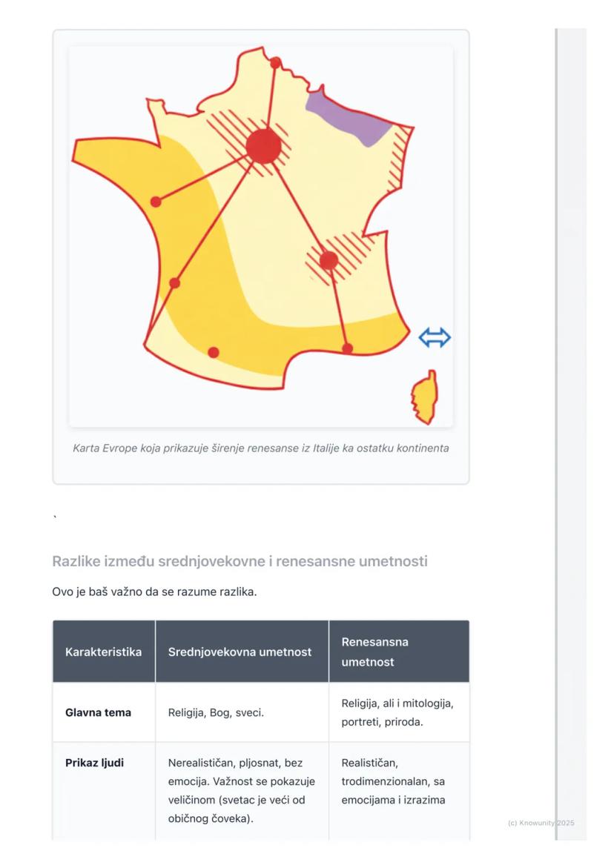The image size is (614, 868).
Task: Click the red dot at the map's northern tip
Action: pyautogui.click(x=276, y=63)
